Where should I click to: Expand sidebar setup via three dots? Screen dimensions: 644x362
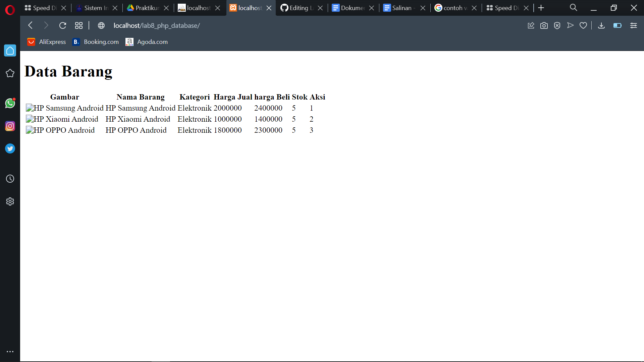point(10,351)
